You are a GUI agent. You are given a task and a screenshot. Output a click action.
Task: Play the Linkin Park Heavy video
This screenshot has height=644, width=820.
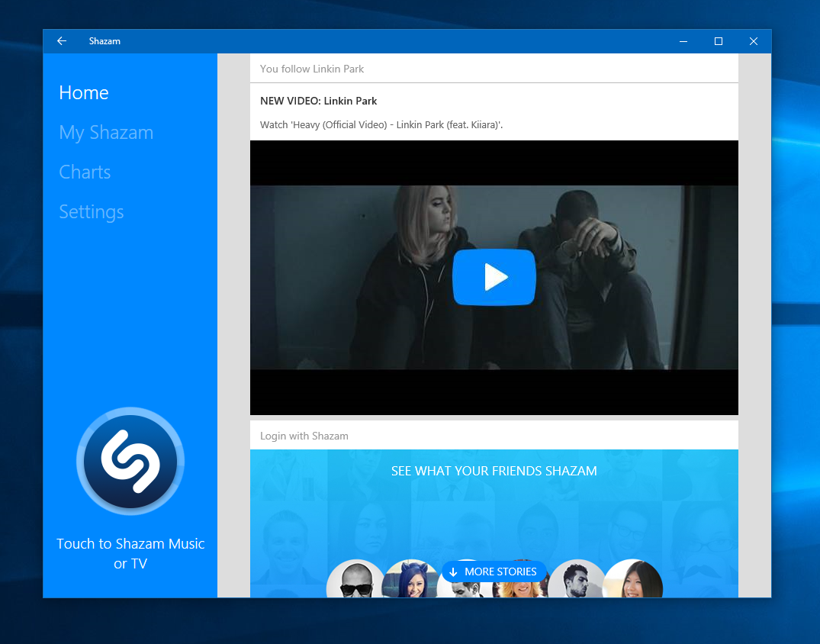point(494,277)
